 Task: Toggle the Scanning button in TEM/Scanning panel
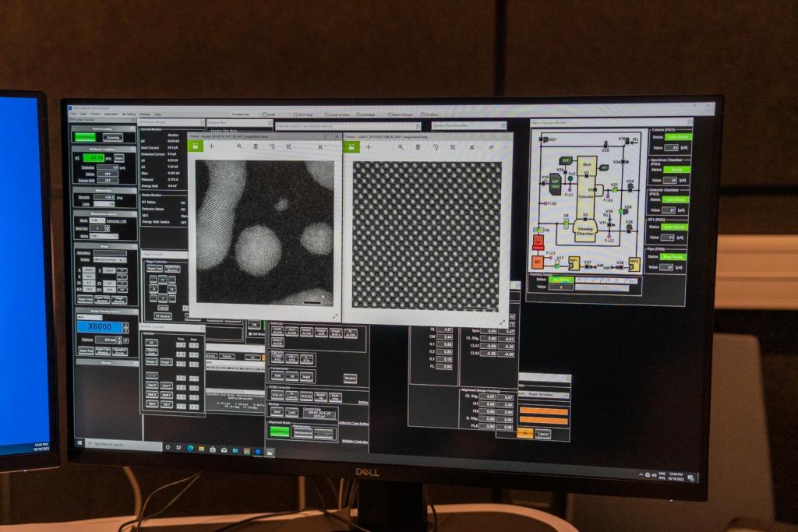click(113, 137)
